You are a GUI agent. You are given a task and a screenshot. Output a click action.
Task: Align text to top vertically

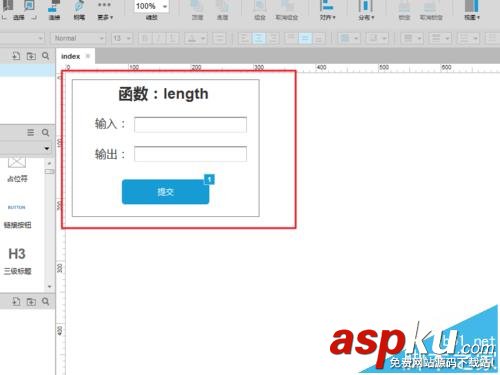pos(291,38)
